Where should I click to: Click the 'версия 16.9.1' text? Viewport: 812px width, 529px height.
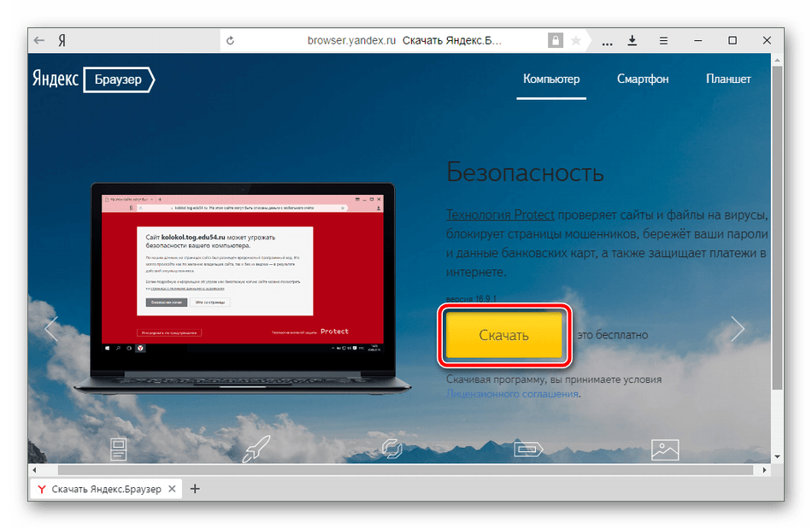coord(471,298)
